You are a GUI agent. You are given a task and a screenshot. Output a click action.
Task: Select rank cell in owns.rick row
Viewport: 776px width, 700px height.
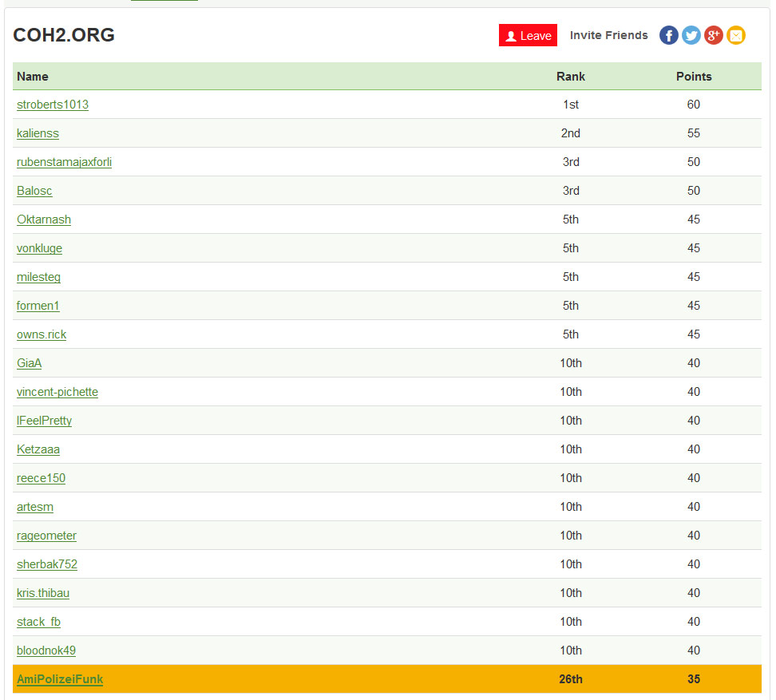click(571, 334)
